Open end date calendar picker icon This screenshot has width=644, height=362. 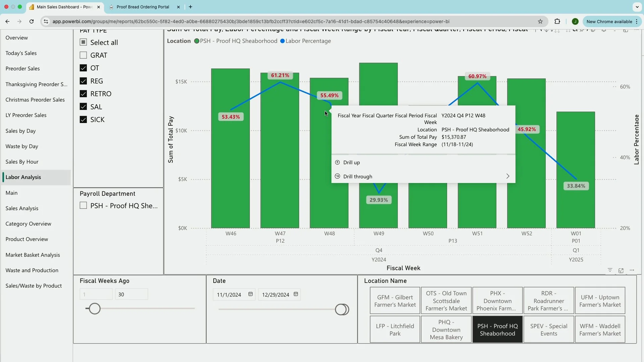click(x=296, y=294)
